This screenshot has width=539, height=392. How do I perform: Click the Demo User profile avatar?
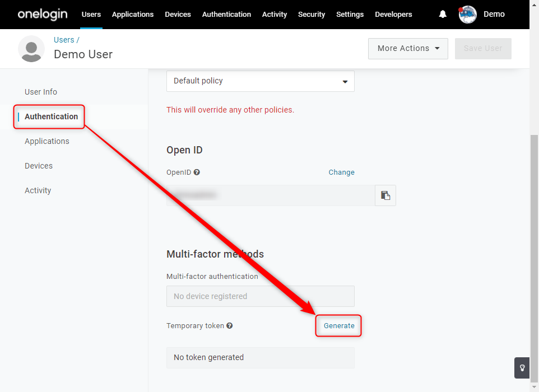31,49
